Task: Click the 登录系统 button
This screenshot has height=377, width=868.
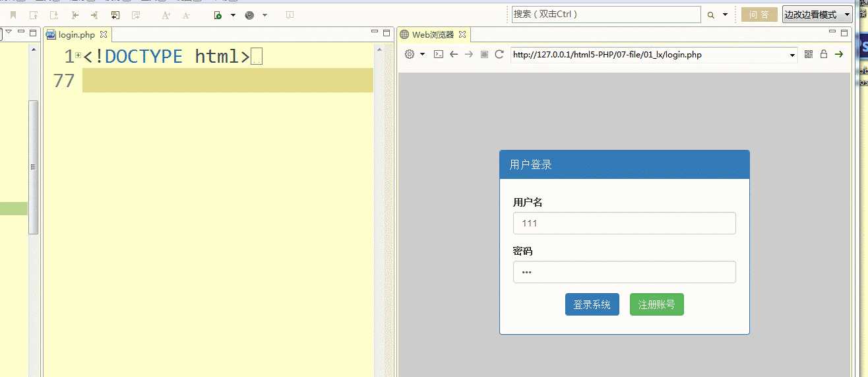Action: point(592,304)
